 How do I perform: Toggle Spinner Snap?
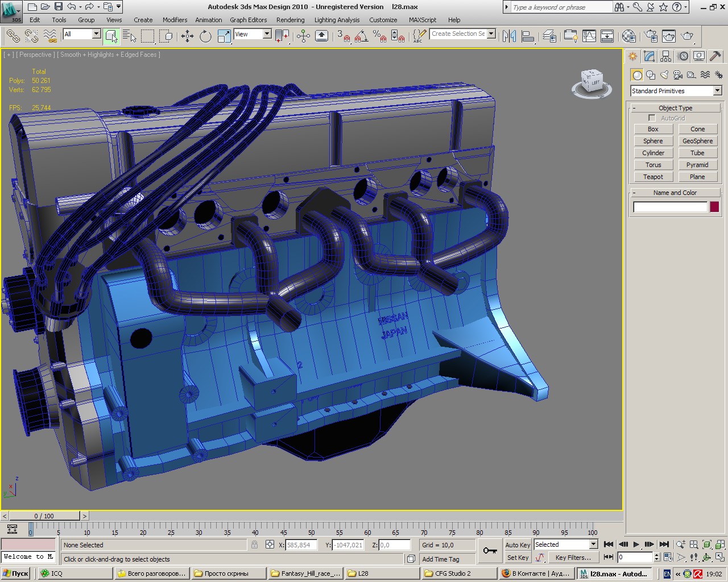pyautogui.click(x=398, y=36)
